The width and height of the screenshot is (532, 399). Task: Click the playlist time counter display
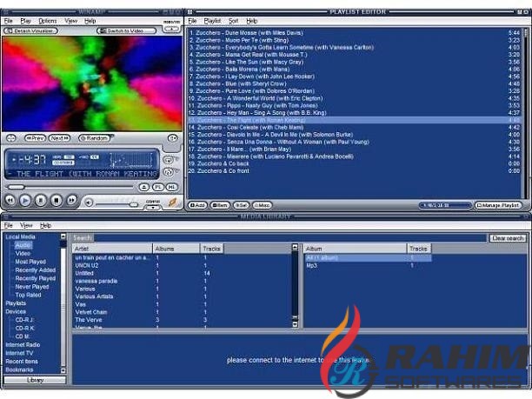coord(445,205)
